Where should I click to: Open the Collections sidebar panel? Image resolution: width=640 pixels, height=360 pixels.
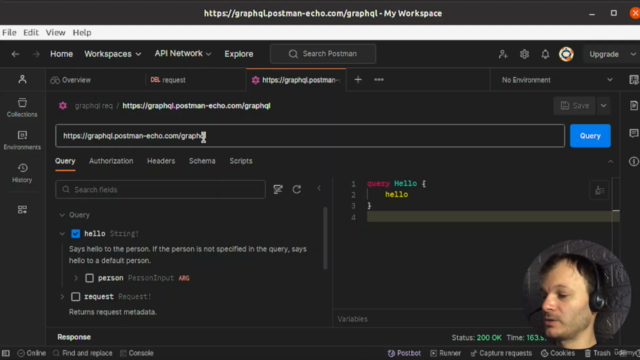coord(22,107)
